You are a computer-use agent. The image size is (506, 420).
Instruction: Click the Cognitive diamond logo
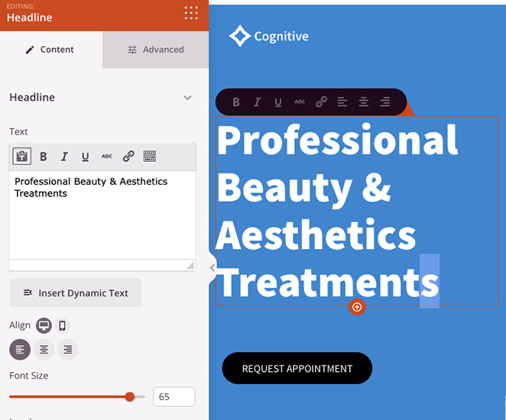(240, 36)
